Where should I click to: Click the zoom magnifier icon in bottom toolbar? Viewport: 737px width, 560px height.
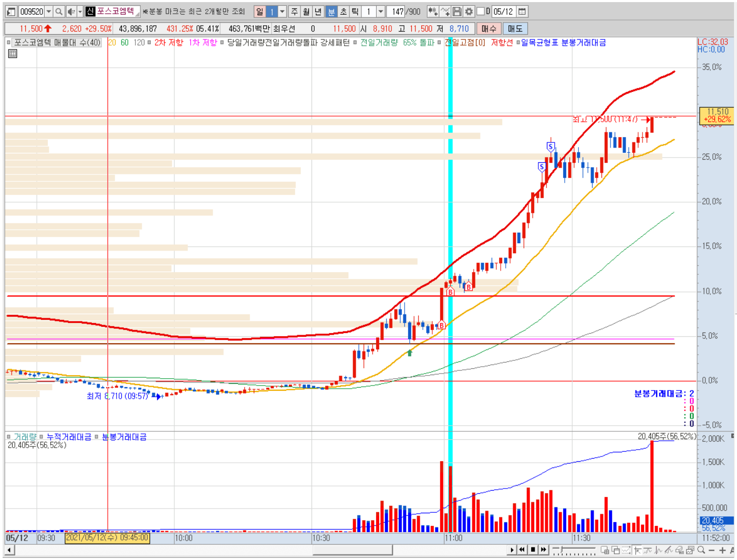coord(701,550)
